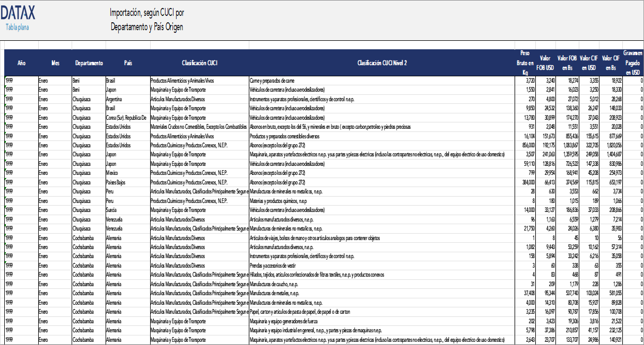644x345 pixels.
Task: Click the DATAX logo
Action: click(20, 13)
